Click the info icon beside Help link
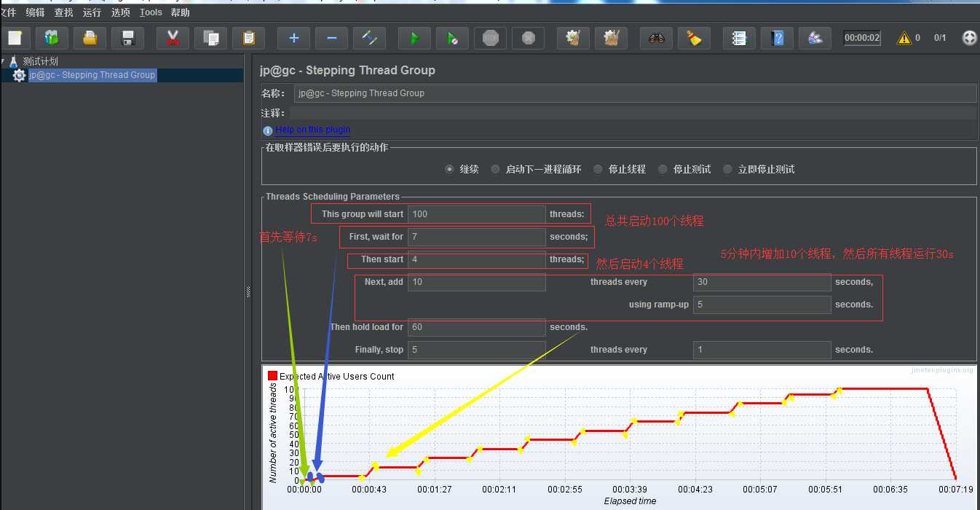The image size is (980, 510). click(268, 130)
